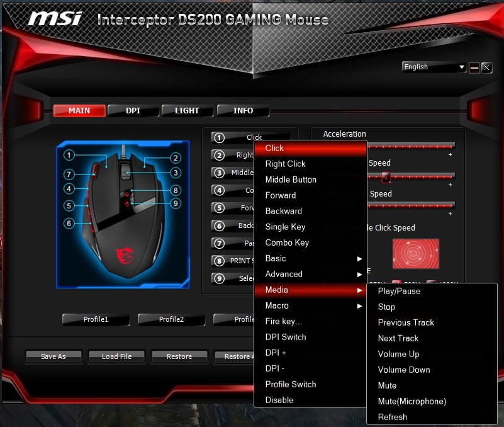Click numbered marker 4 on mouse diagram
This screenshot has height=427, width=504.
click(x=69, y=188)
